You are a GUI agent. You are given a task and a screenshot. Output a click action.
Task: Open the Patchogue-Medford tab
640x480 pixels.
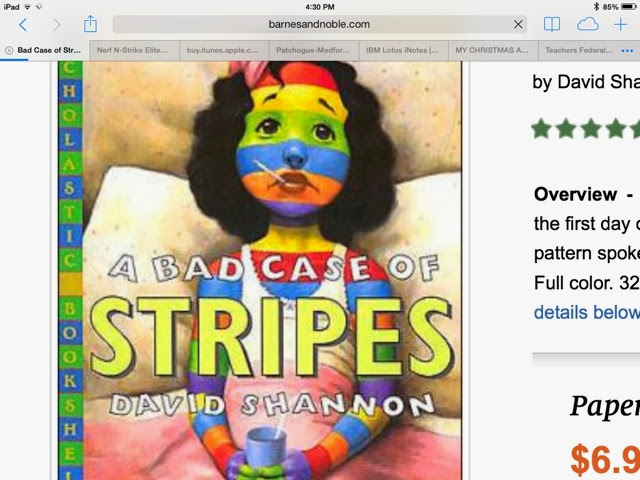[314, 50]
